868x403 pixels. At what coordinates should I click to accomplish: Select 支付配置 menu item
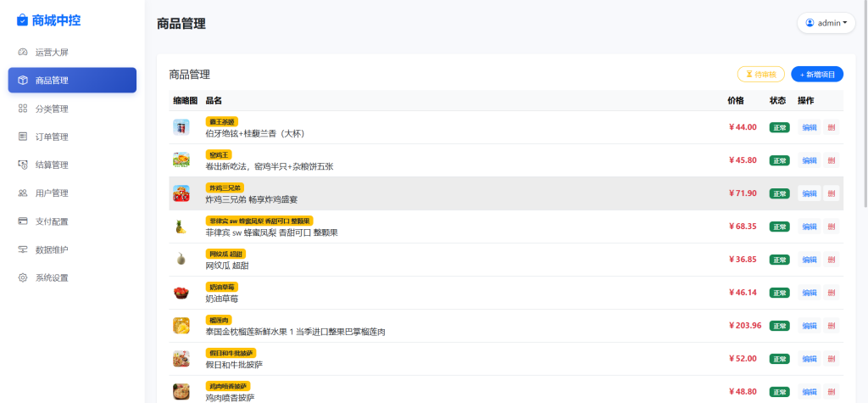[x=72, y=221]
